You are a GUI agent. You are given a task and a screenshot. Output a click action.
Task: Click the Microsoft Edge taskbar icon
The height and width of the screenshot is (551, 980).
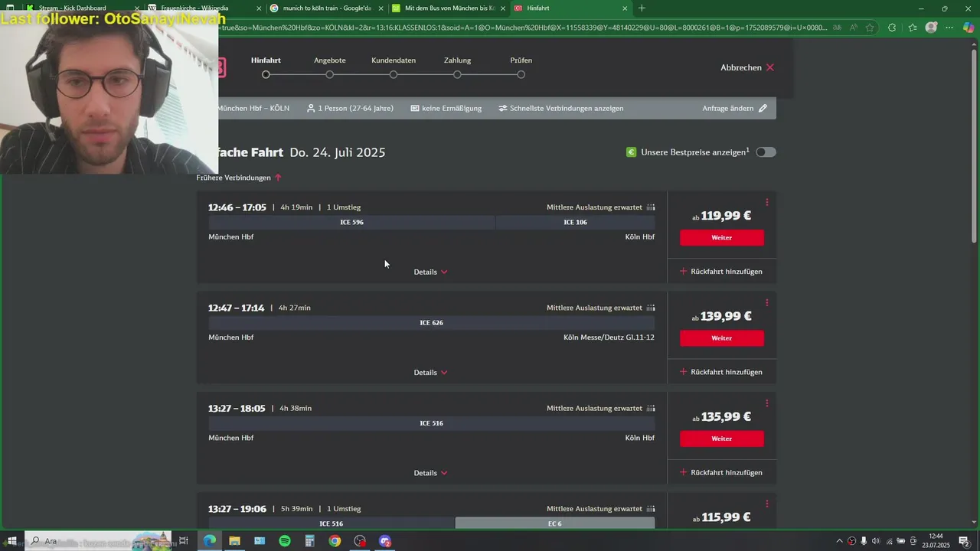point(209,541)
